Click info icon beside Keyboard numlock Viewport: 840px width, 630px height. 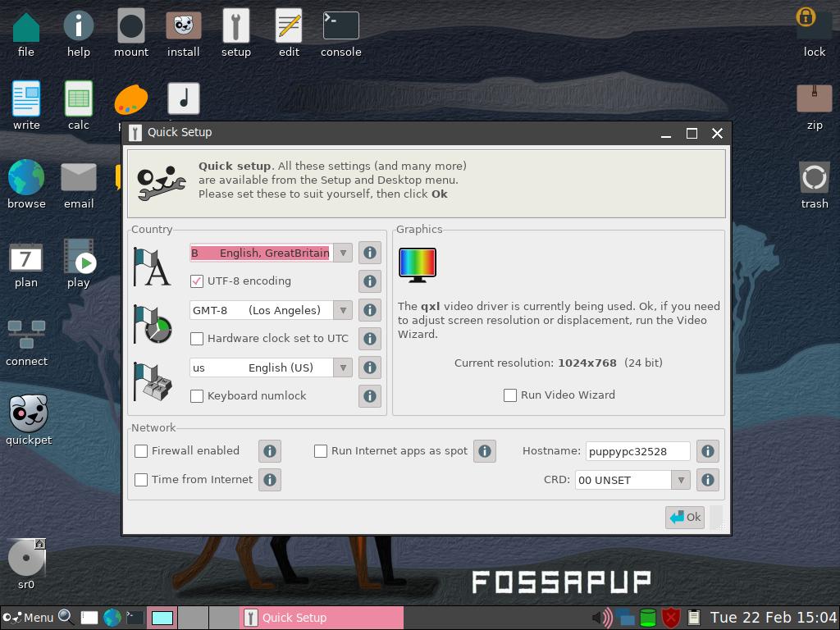pyautogui.click(x=370, y=396)
